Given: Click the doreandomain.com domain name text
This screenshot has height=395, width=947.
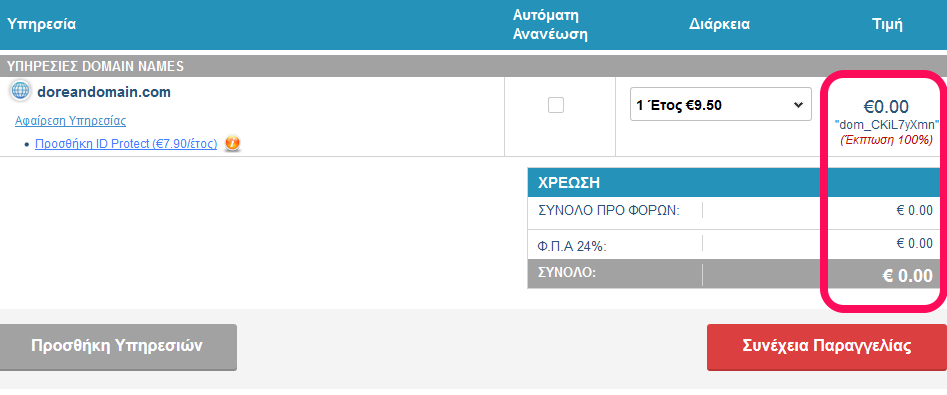Looking at the screenshot, I should point(104,92).
